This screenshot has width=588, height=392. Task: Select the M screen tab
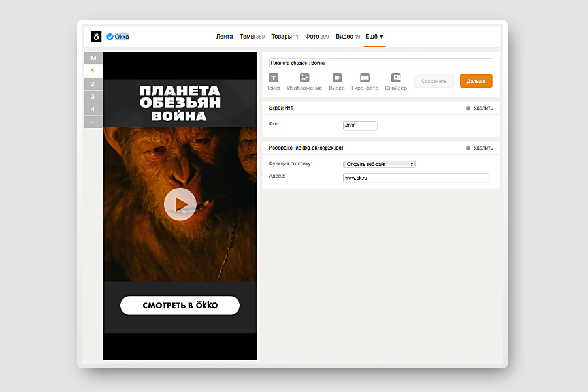coord(93,58)
